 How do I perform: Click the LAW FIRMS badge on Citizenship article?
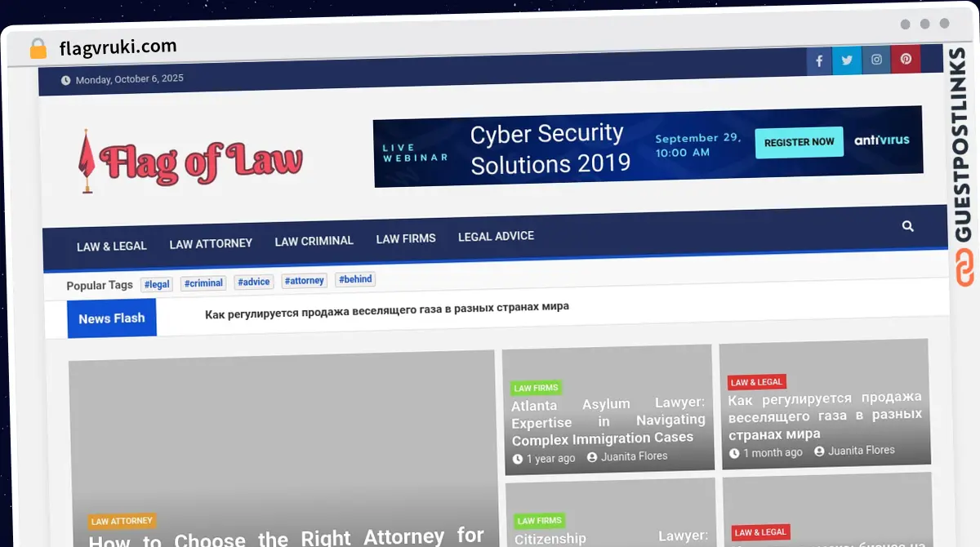pyautogui.click(x=540, y=520)
